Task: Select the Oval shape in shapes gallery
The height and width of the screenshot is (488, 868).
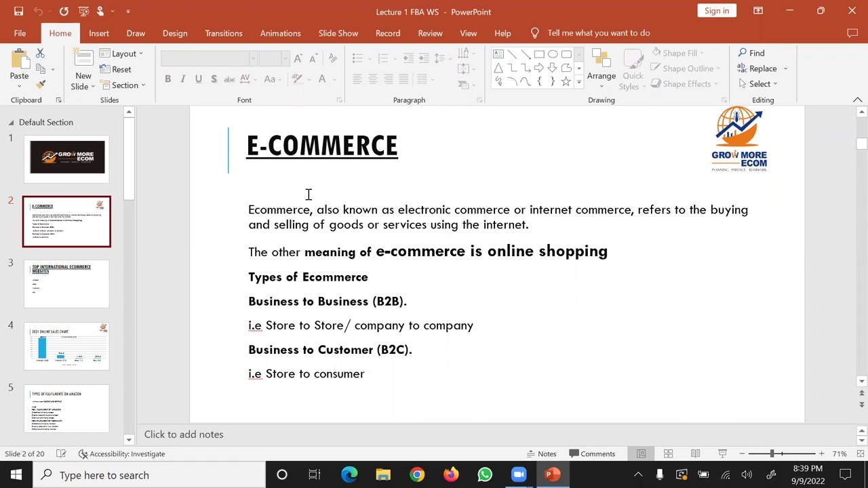Action: tap(553, 54)
